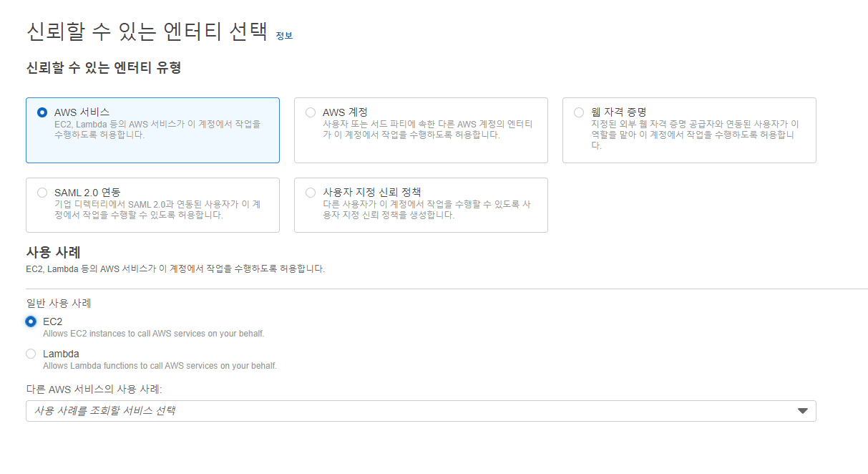
Task: Click the AWS 서비스 card description text
Action: click(157, 129)
